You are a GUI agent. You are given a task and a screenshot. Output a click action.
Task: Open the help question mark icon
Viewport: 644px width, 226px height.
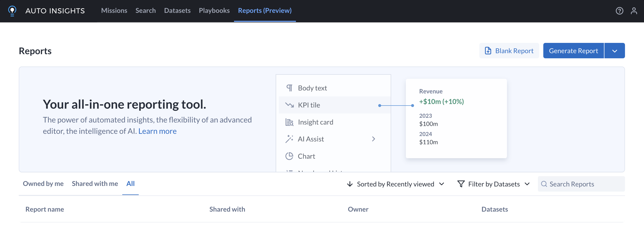tap(619, 11)
